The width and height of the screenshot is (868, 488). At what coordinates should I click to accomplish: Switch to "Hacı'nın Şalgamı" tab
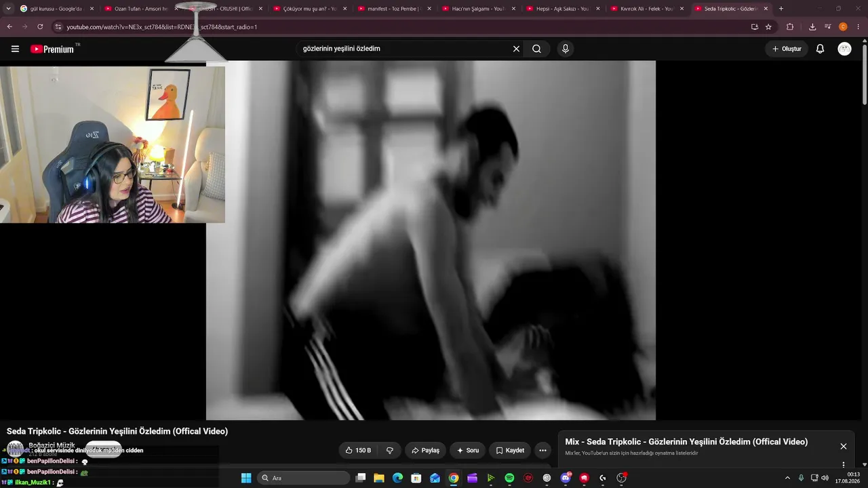point(479,9)
